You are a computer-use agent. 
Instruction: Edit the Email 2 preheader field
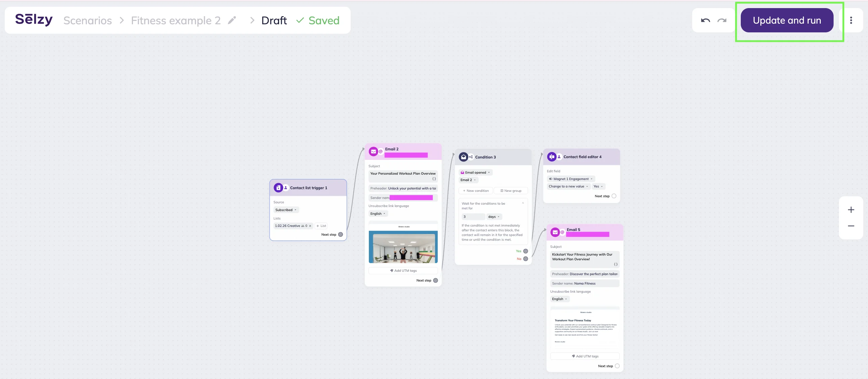(403, 188)
